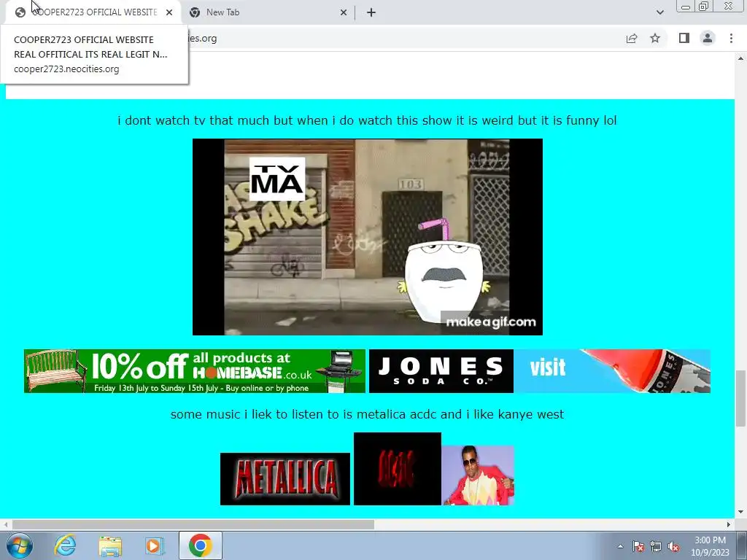
Task: Close the New Tab tab
Action: [344, 12]
